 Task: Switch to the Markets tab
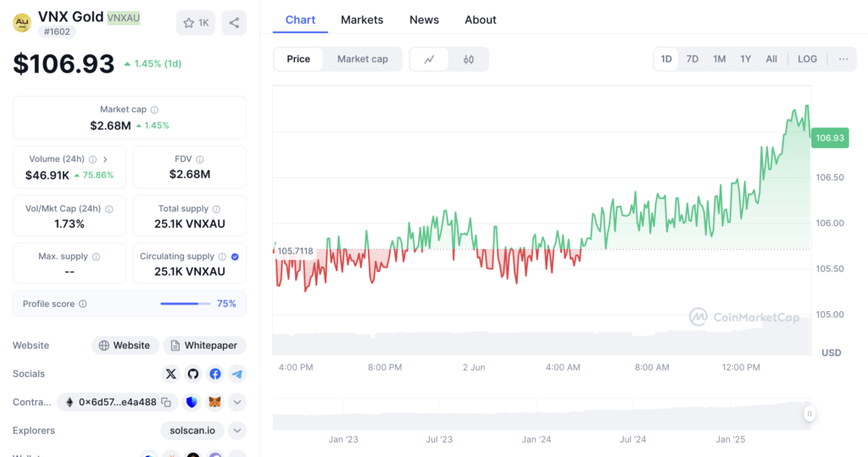coord(362,20)
